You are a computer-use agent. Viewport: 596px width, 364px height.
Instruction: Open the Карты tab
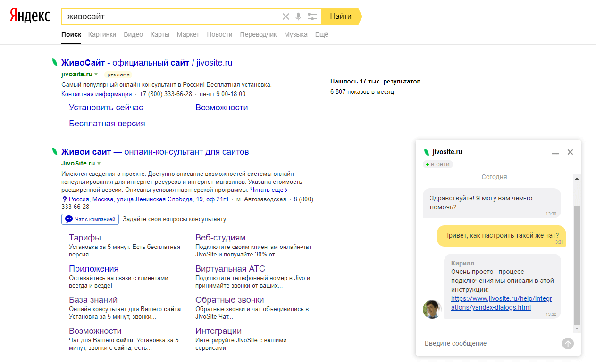(160, 34)
